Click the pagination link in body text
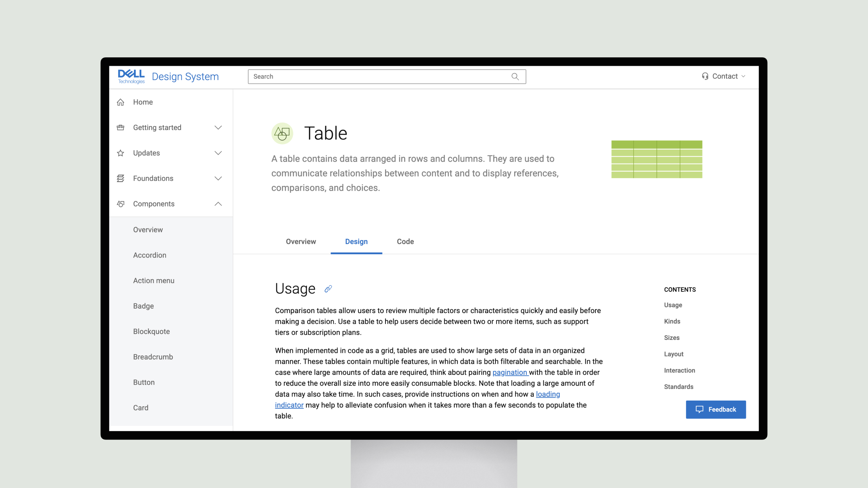 click(x=509, y=372)
